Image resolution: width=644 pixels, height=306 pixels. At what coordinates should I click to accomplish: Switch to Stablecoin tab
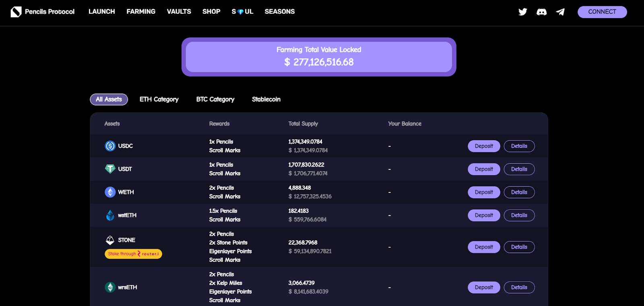click(266, 99)
